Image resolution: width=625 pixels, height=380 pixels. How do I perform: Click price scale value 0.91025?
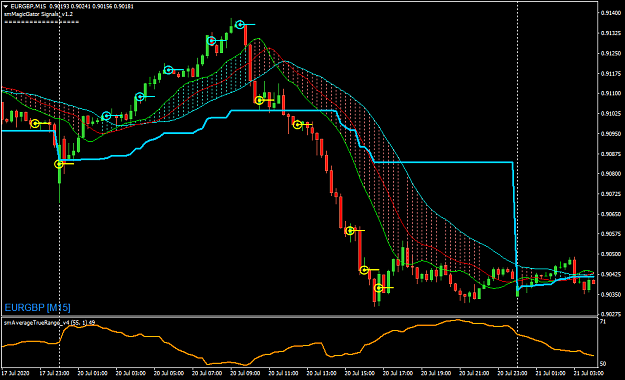[x=611, y=114]
